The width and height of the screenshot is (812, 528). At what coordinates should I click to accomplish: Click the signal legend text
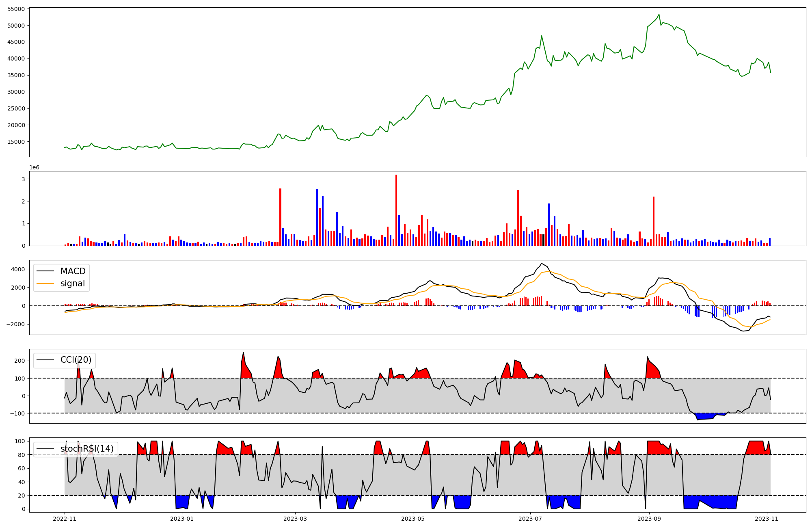pyautogui.click(x=73, y=283)
